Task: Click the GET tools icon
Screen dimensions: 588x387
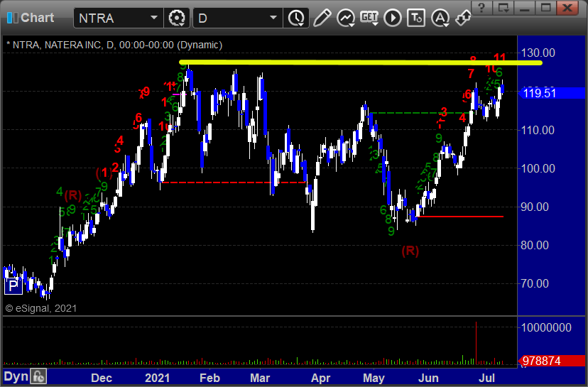Action: [x=370, y=17]
